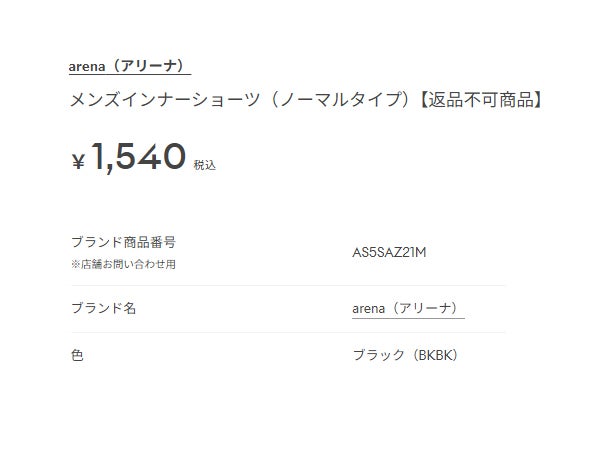Screen dimensions: 600x450
Task: Click the arena（アリーナ） link in the ブランド名 row
Action: (408, 308)
